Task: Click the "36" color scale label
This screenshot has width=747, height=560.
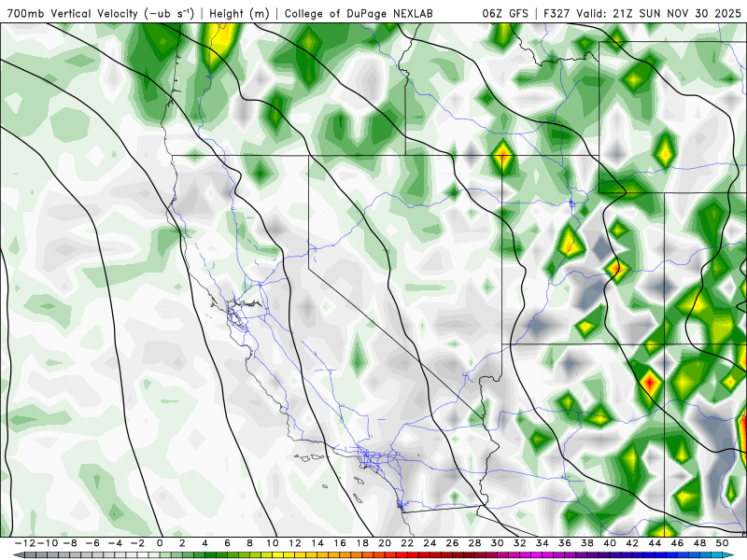Action: [565, 543]
